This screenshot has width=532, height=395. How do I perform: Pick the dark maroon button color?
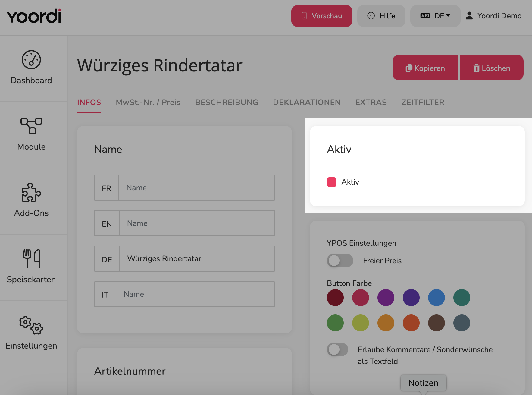[335, 298]
